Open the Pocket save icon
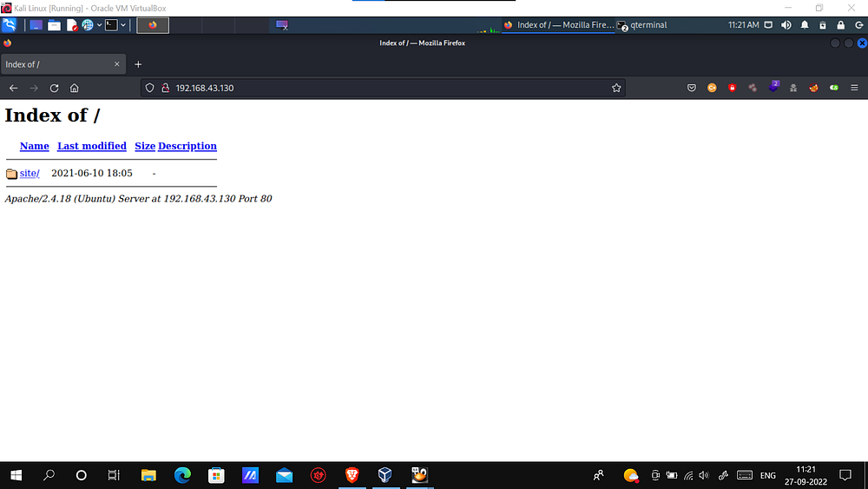The image size is (868, 489). (692, 88)
